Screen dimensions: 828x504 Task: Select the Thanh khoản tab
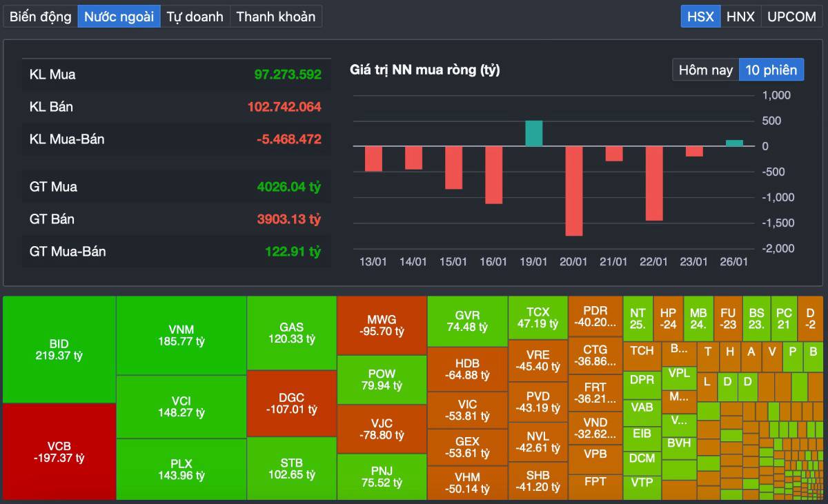coord(275,17)
